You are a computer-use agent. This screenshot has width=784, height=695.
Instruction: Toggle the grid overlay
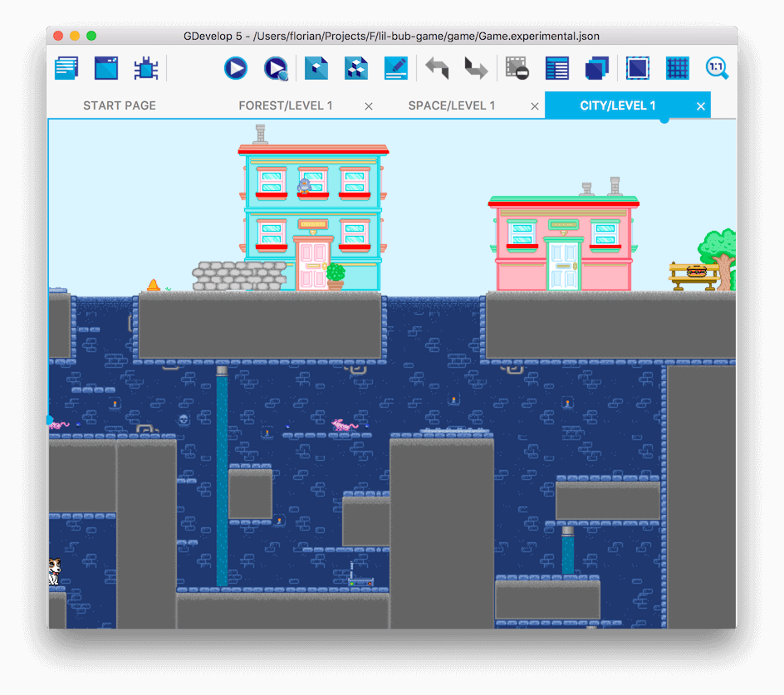pos(677,68)
